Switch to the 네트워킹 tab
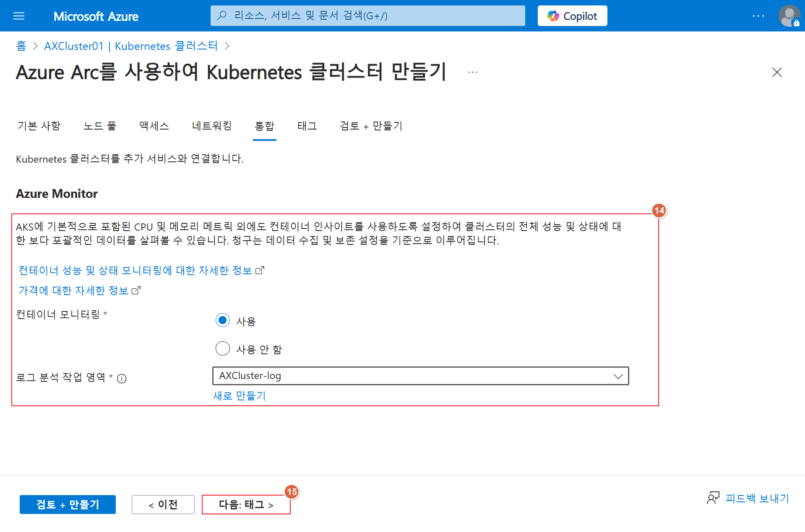The image size is (805, 532). click(x=212, y=126)
